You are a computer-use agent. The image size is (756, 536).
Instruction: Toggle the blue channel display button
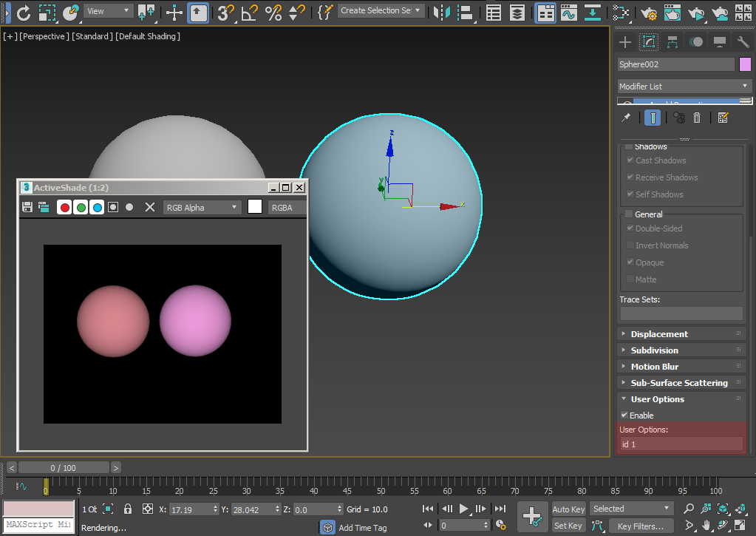pos(97,208)
